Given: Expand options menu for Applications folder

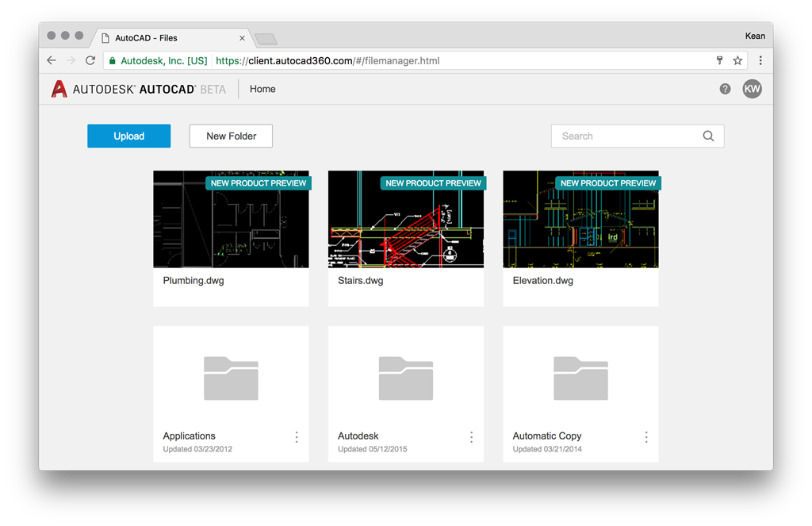Looking at the screenshot, I should [x=297, y=437].
